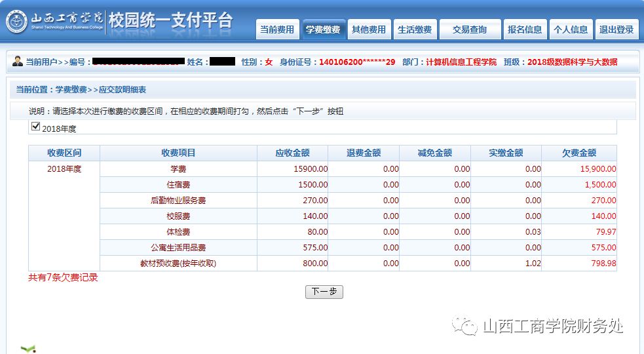
Task: Select the 住宿费 fee item cell
Action: coord(178,185)
